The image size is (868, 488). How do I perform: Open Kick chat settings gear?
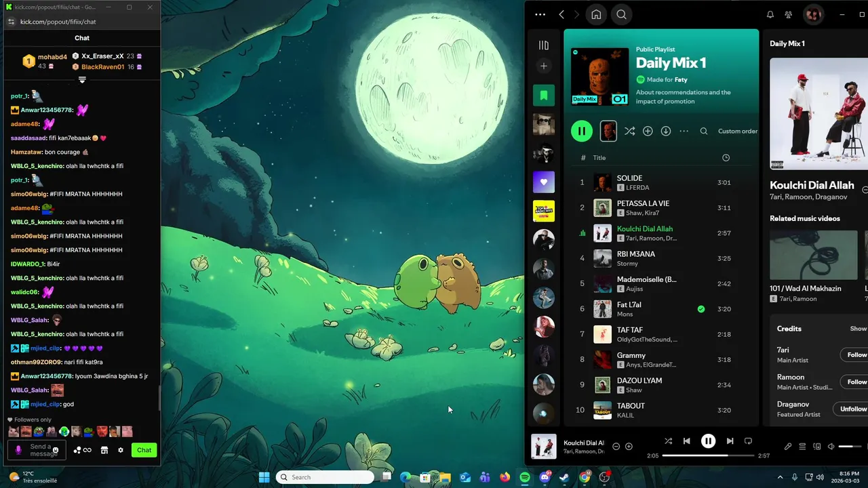[x=121, y=450]
